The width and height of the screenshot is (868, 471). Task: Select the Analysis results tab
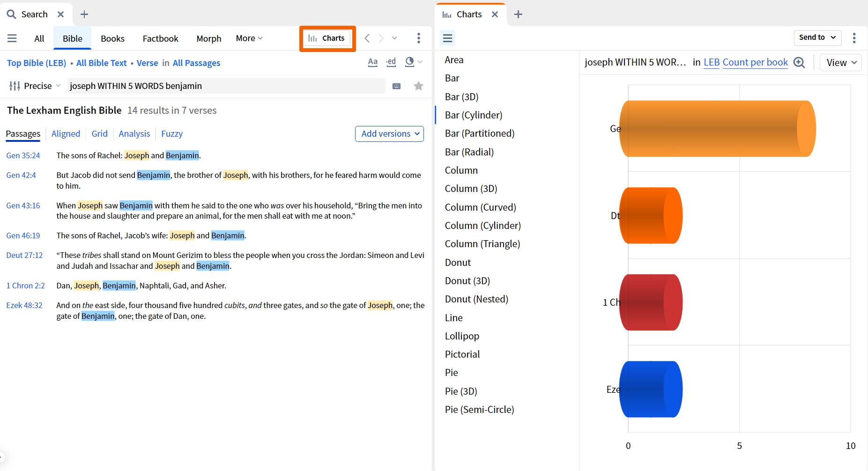click(134, 134)
